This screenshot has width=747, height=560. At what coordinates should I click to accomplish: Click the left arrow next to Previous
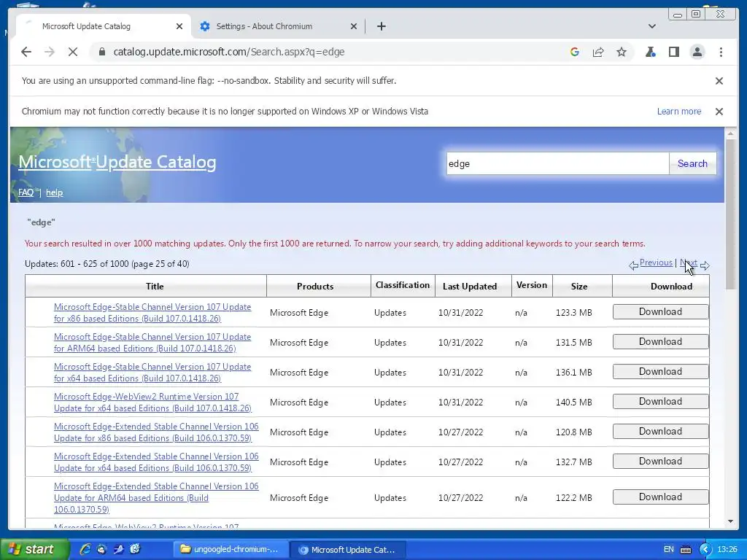coord(634,265)
